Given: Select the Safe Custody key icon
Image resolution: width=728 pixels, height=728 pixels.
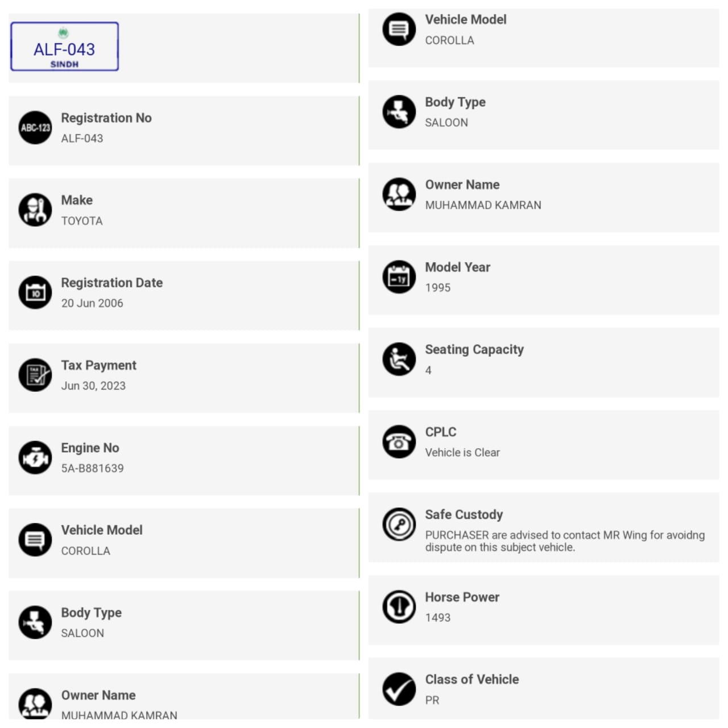Looking at the screenshot, I should pos(399,524).
